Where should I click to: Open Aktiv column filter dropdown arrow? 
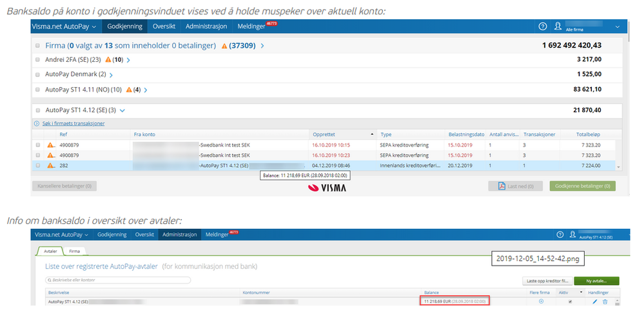point(581,292)
